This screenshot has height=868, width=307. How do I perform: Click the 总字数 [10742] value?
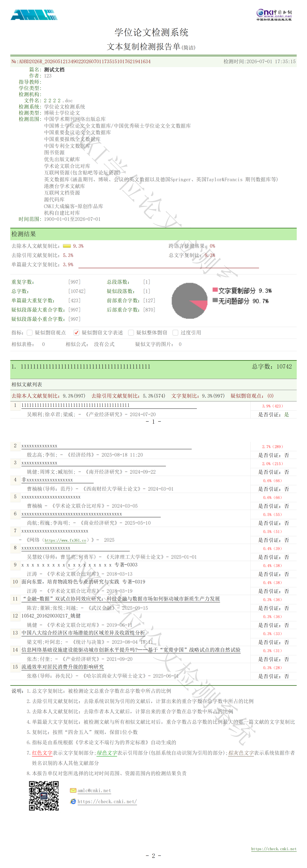click(77, 291)
